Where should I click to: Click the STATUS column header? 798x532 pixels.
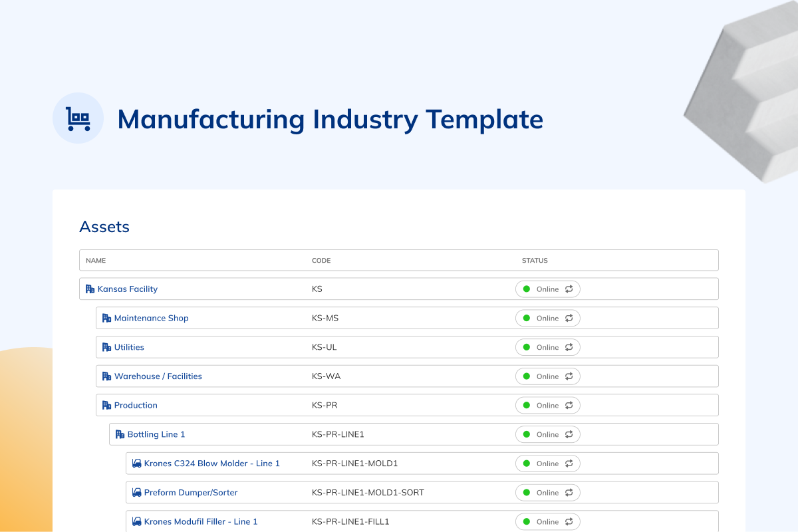pyautogui.click(x=535, y=261)
